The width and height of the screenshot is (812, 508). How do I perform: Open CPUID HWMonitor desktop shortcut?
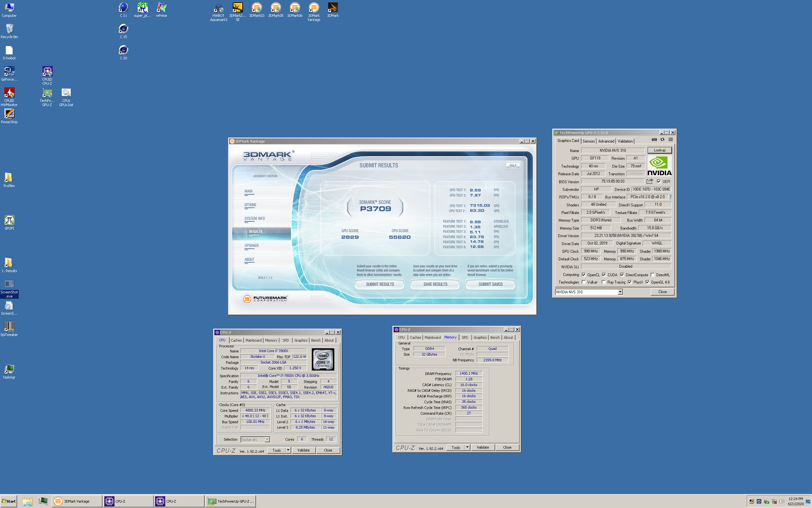[x=9, y=97]
